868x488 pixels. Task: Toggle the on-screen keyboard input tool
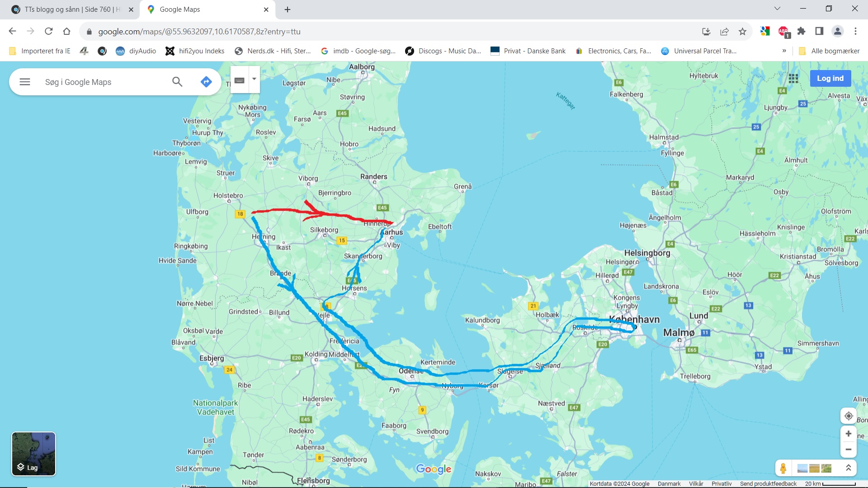(240, 80)
